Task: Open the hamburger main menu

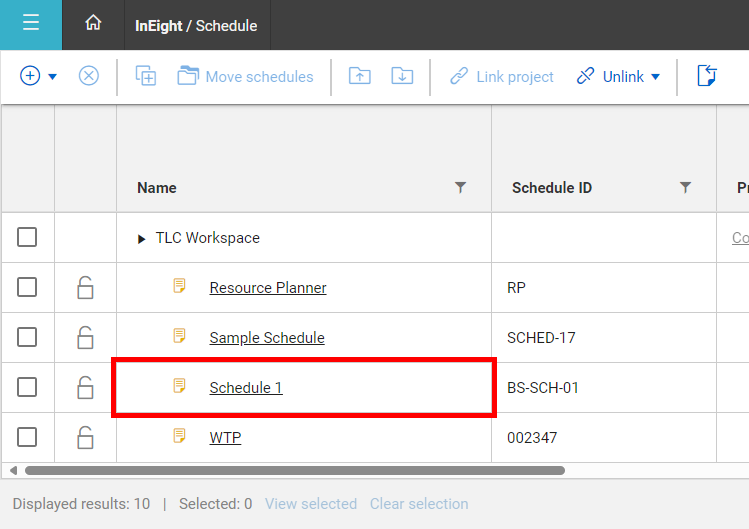Action: click(31, 22)
